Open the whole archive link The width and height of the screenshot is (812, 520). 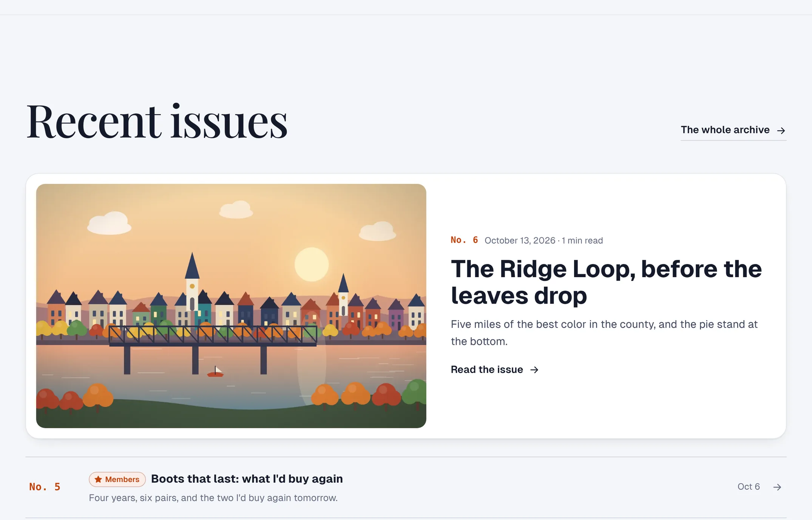[733, 130]
